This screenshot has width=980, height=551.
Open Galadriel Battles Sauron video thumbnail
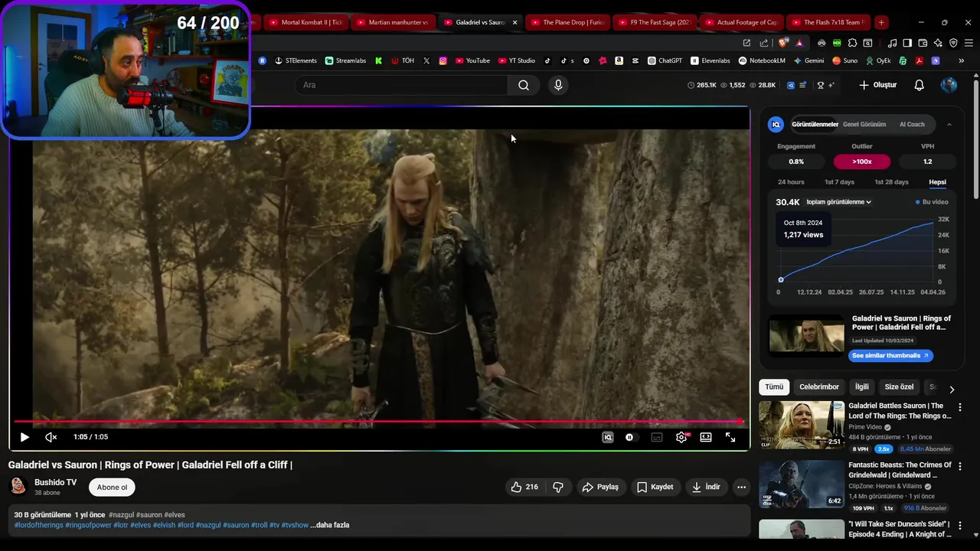click(x=801, y=425)
